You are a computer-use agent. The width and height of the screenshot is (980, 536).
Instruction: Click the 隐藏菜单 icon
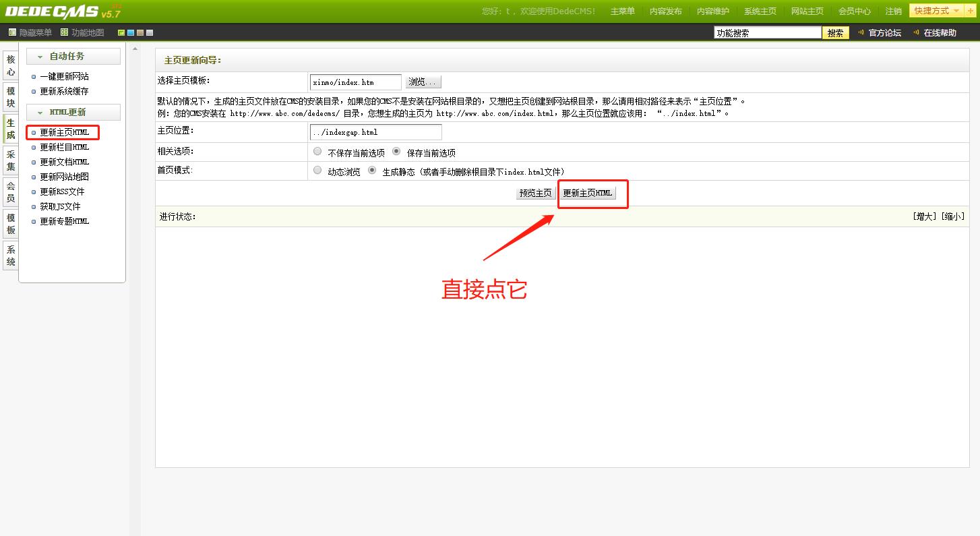(12, 32)
